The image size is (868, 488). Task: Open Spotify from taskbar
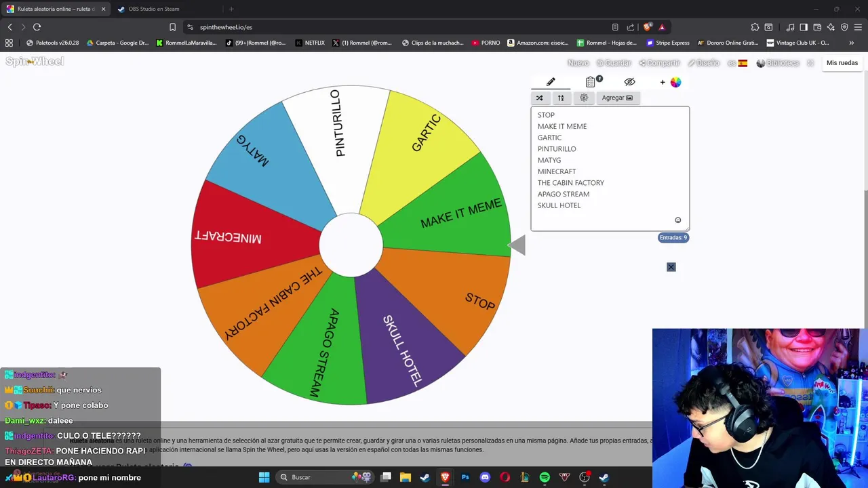[x=545, y=477]
